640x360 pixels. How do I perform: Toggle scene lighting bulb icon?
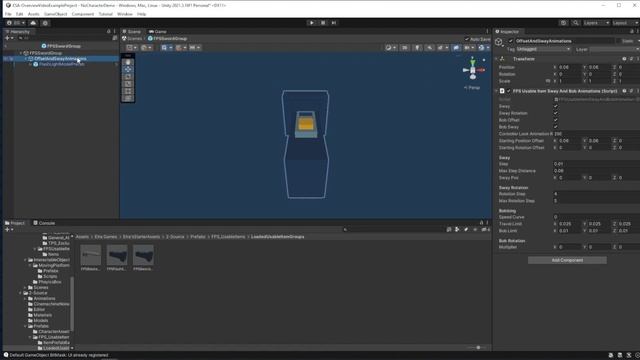[x=417, y=48]
